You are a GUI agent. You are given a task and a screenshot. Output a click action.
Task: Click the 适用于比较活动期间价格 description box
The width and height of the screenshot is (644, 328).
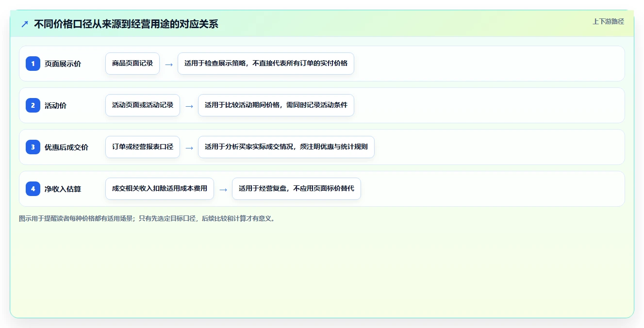[276, 105]
